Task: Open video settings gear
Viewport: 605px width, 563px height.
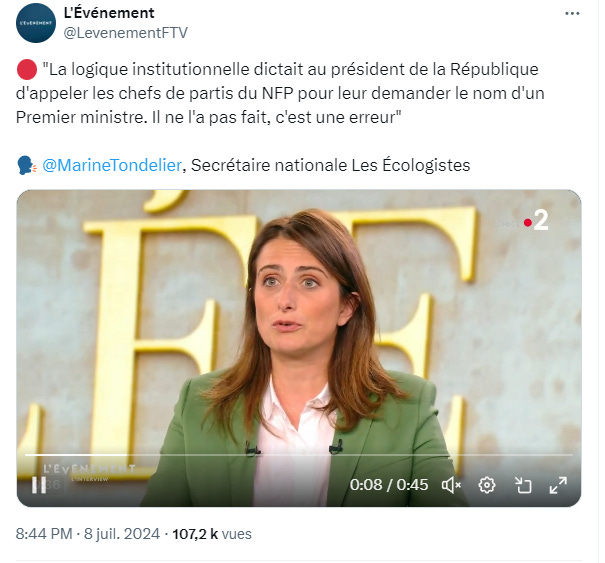Action: (487, 485)
